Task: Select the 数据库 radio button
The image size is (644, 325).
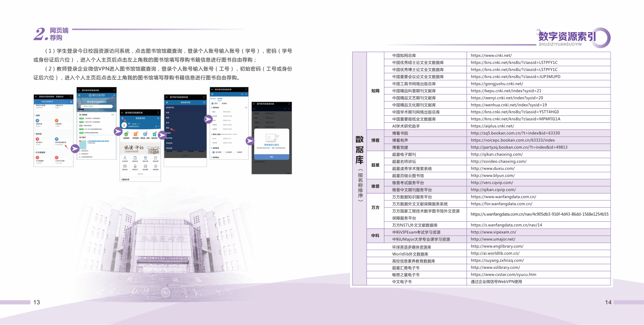Action: pos(220,104)
